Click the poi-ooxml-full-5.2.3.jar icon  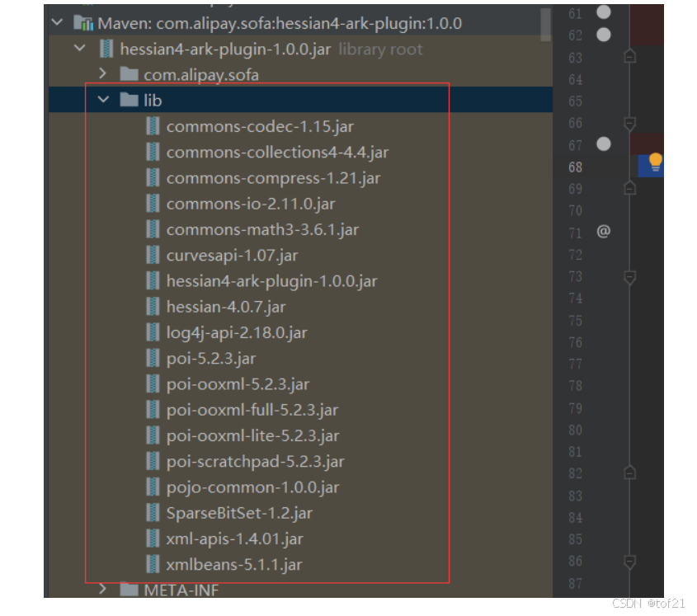pos(153,410)
